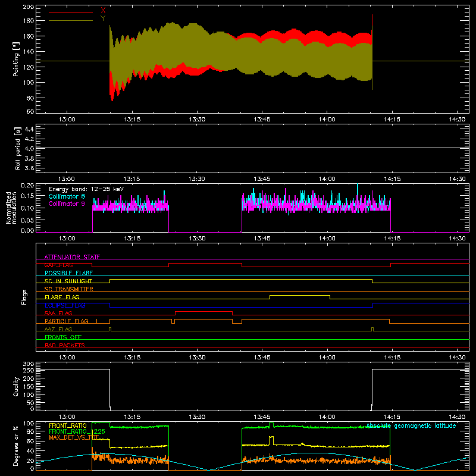Click the "Absolute geomagnetic latitude" label

(x=411, y=425)
